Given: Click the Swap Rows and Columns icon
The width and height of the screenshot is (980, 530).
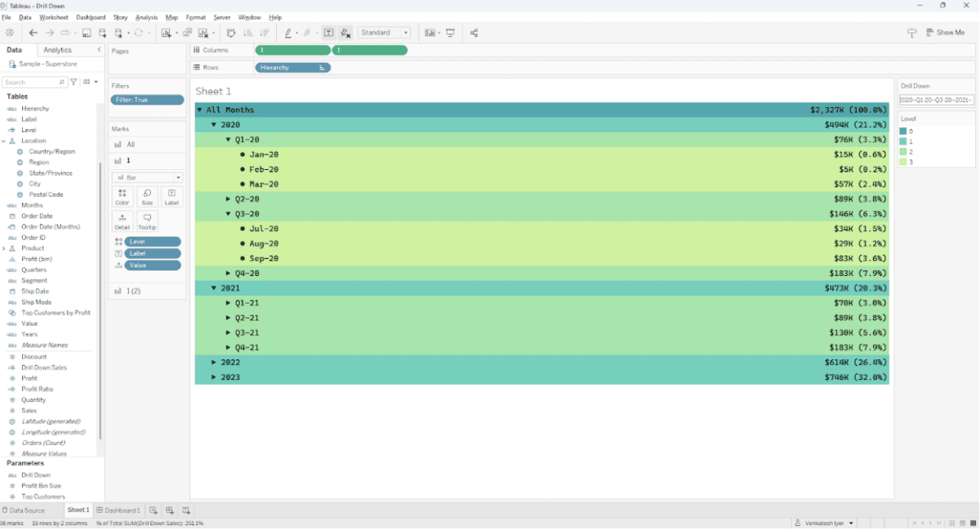Looking at the screenshot, I should pos(231,33).
